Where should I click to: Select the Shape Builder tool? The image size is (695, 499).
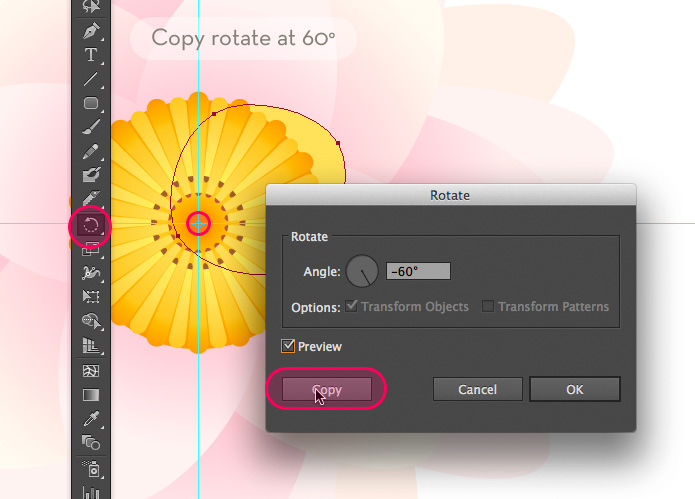pos(91,321)
